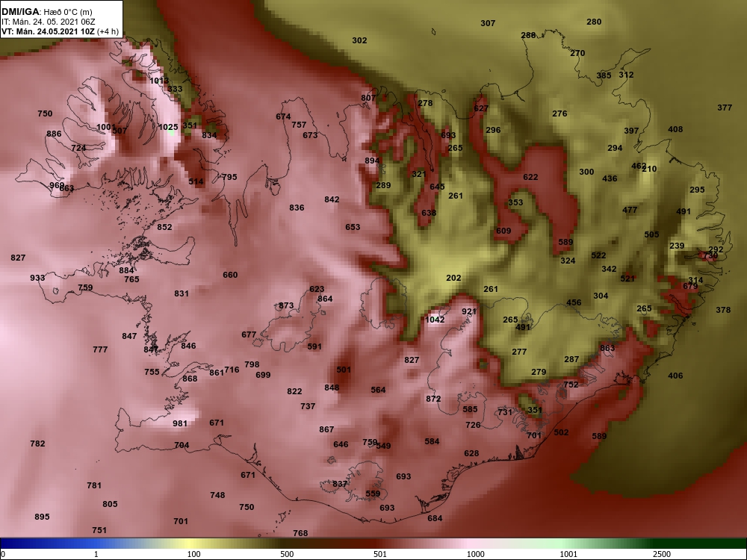Click the map value 724
This screenshot has width=747, height=560.
tap(78, 148)
